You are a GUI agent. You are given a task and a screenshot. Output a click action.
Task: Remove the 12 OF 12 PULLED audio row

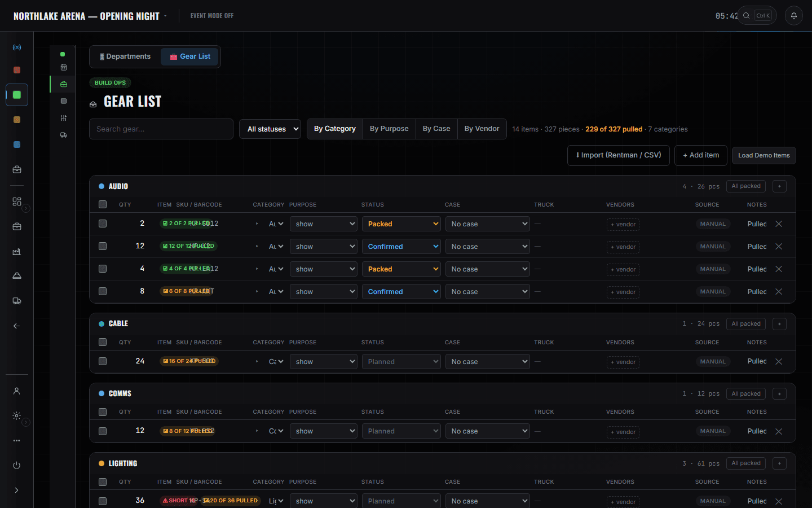coord(779,247)
